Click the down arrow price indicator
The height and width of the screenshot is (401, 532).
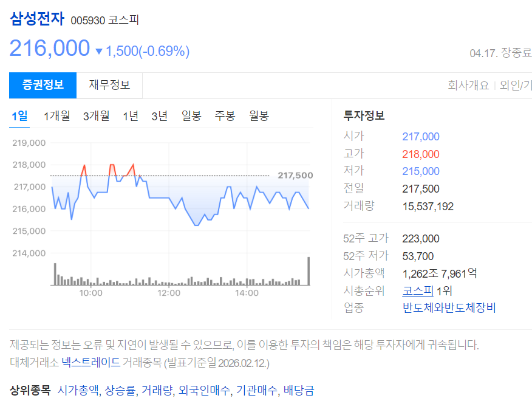(99, 52)
